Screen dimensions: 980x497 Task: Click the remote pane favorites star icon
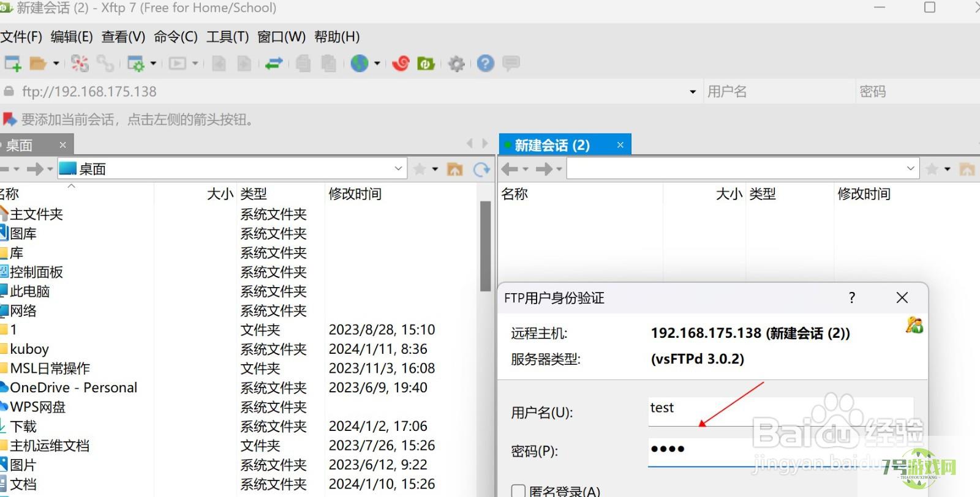point(932,169)
